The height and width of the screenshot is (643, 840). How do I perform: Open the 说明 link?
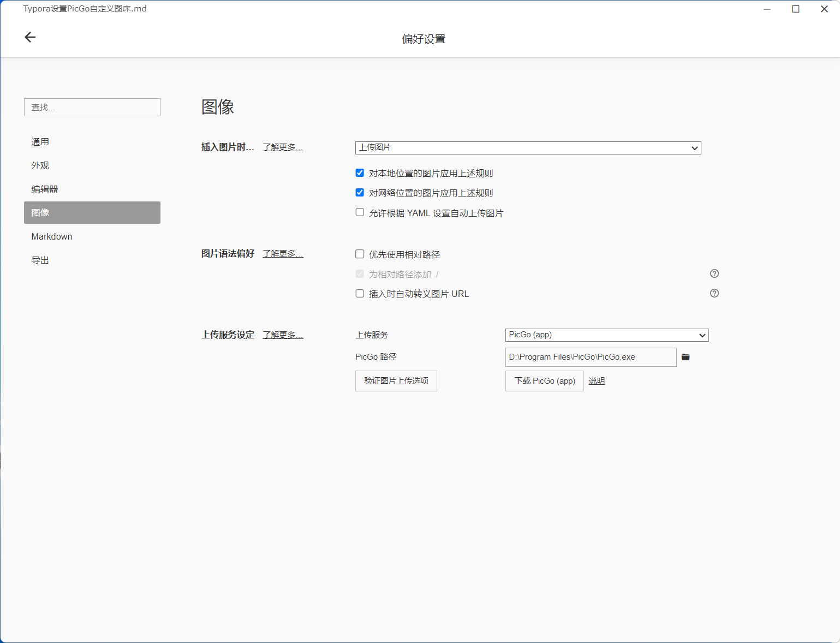[597, 381]
